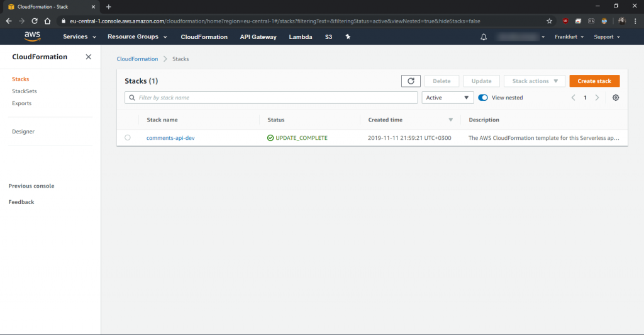Sort by the Created time arrow
Viewport: 644px width, 335px height.
450,120
